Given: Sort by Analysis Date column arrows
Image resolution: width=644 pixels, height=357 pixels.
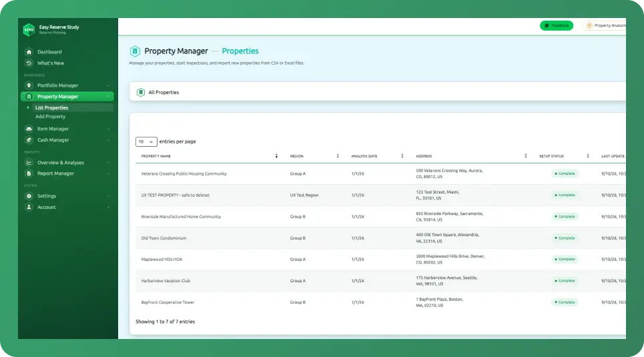Looking at the screenshot, I should 402,156.
